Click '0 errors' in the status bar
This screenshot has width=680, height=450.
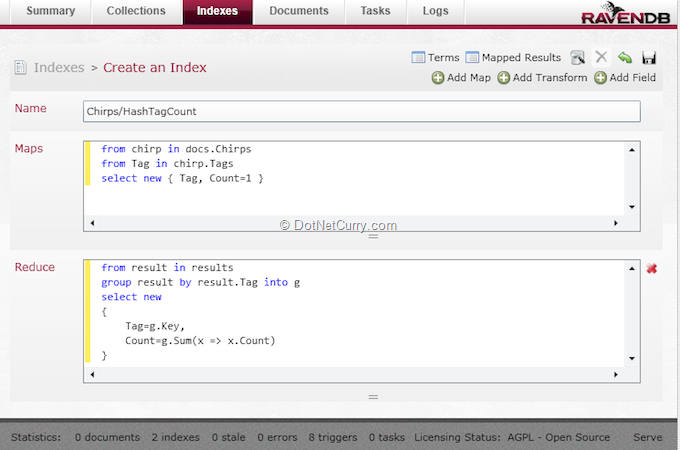pos(277,437)
